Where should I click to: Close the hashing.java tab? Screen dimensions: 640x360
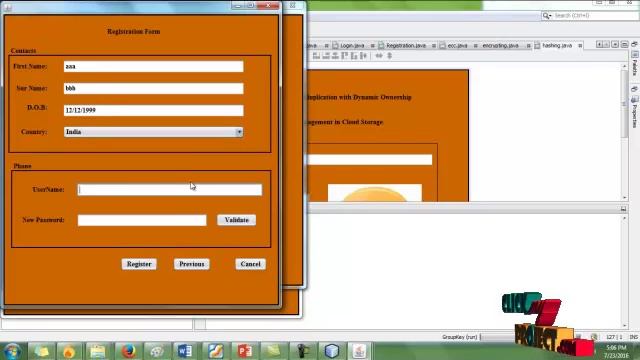[x=580, y=46]
